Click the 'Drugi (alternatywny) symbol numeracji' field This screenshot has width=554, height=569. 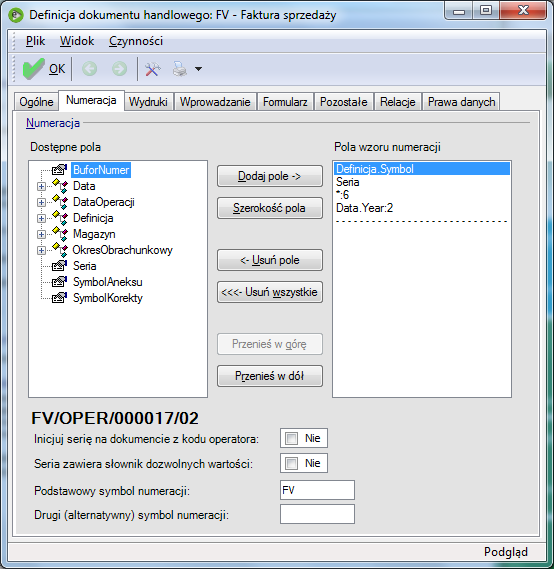[317, 514]
